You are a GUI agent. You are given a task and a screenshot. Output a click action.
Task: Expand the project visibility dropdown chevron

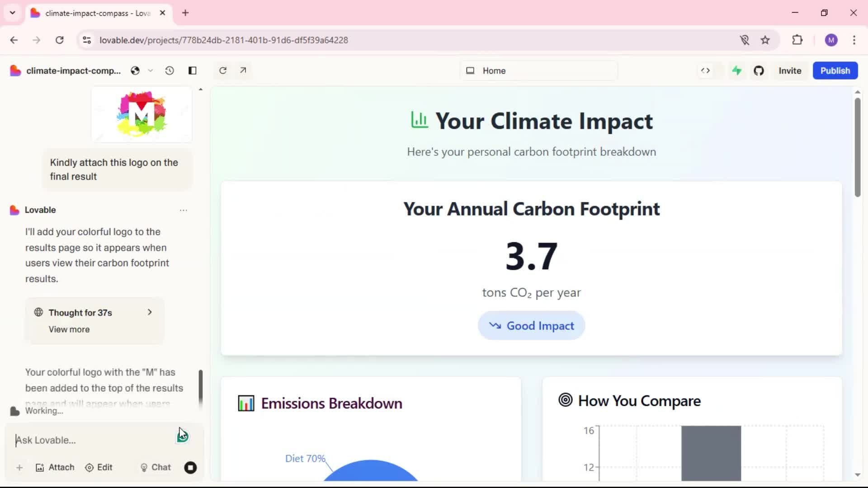click(x=151, y=71)
